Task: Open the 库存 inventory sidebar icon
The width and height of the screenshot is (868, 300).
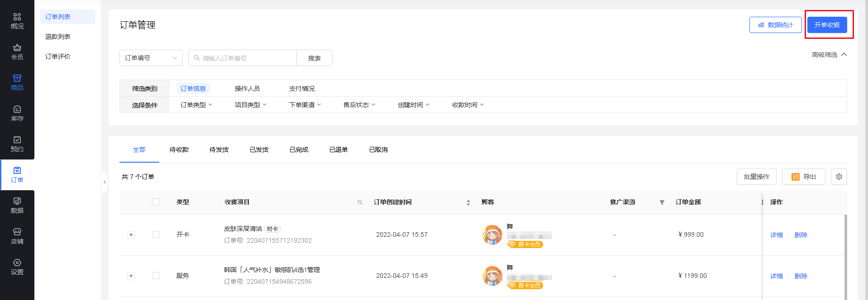Action: (17, 113)
